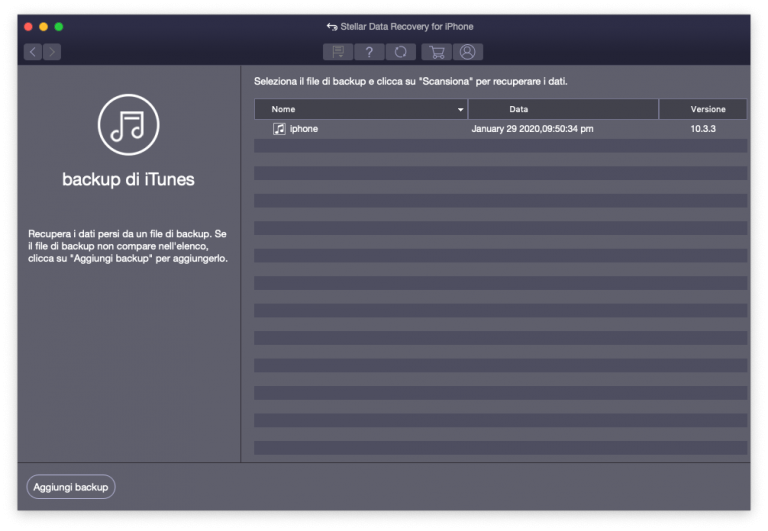Click the back navigation arrow

pyautogui.click(x=33, y=52)
